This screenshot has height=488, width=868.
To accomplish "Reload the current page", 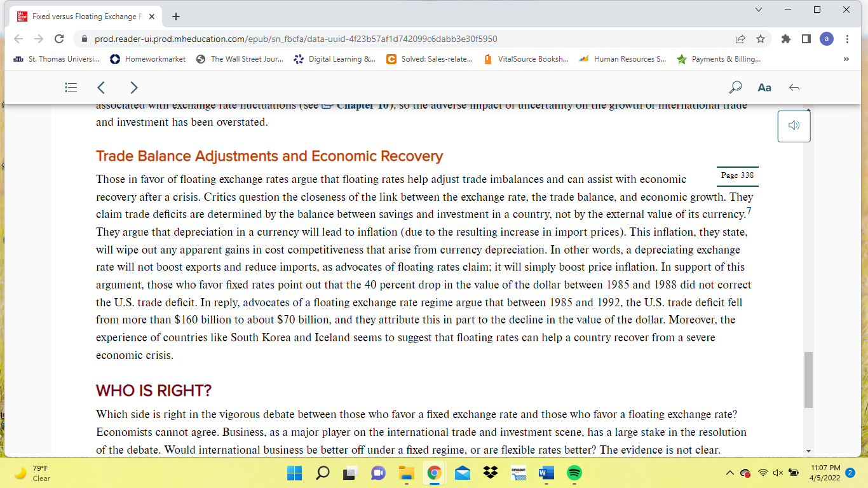I will [x=60, y=39].
